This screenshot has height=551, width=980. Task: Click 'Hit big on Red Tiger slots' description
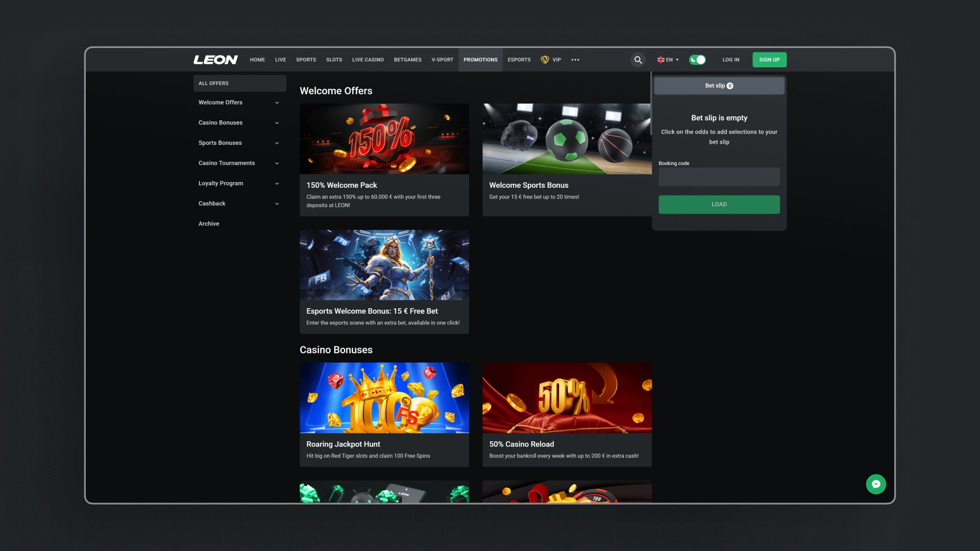(368, 456)
